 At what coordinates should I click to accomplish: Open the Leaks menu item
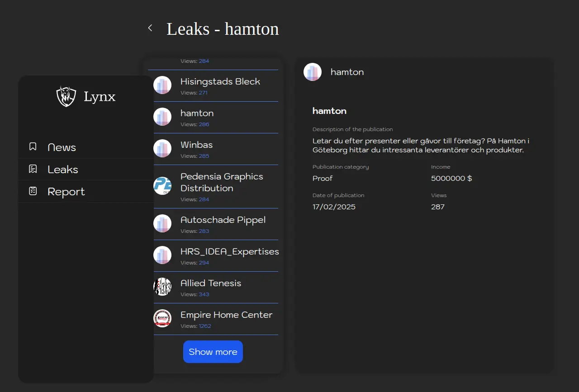[63, 170]
